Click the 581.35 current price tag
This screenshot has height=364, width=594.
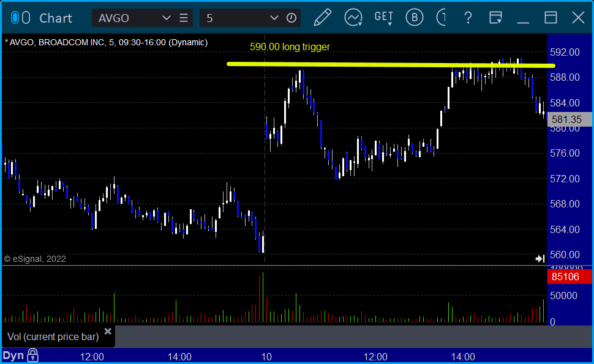coord(569,119)
